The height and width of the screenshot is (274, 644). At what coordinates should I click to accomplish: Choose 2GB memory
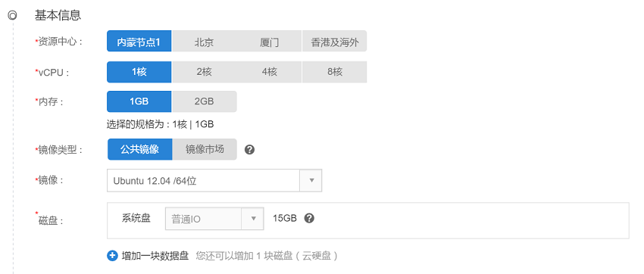(204, 101)
